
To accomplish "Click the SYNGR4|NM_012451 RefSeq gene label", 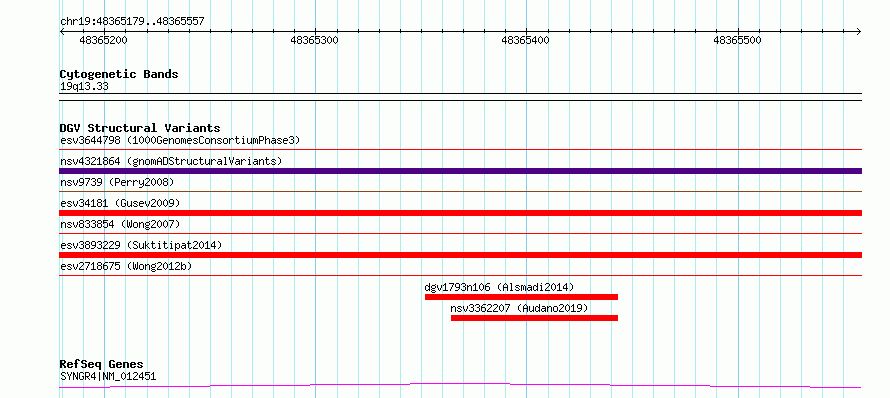I will pos(108,376).
